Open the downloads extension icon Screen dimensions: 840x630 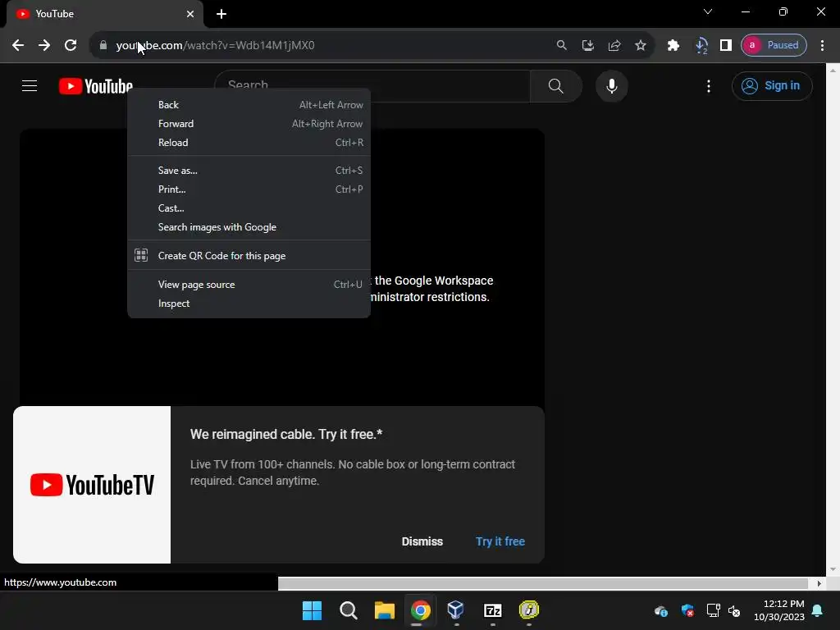click(x=701, y=46)
